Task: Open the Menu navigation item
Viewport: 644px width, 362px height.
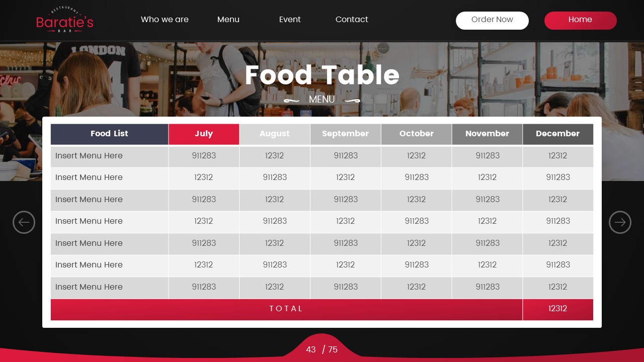Action: click(x=228, y=20)
